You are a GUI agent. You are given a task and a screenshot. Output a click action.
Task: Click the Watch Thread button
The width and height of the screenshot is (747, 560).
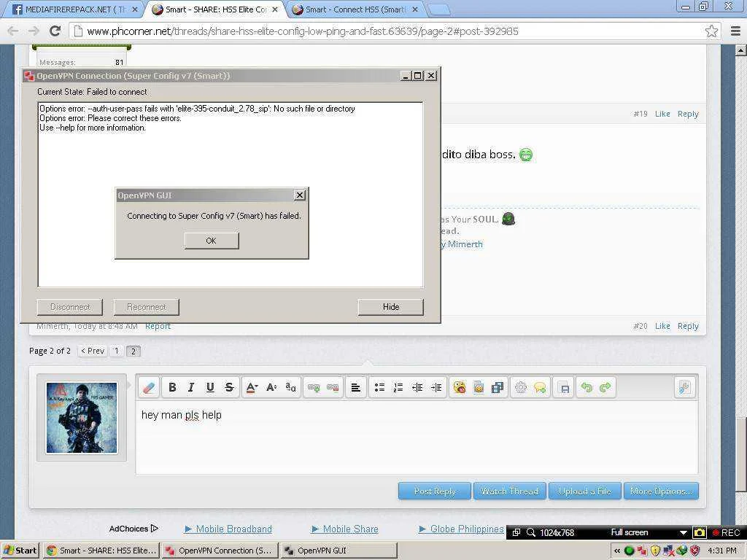coord(509,491)
